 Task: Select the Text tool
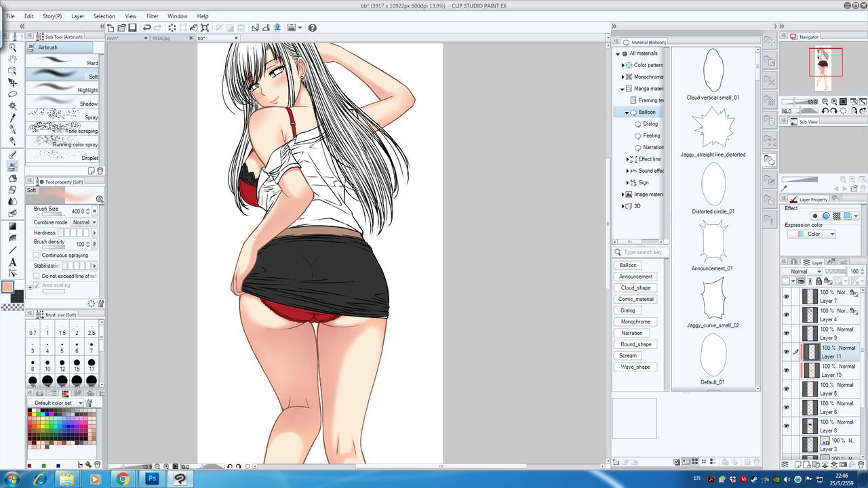(x=12, y=262)
